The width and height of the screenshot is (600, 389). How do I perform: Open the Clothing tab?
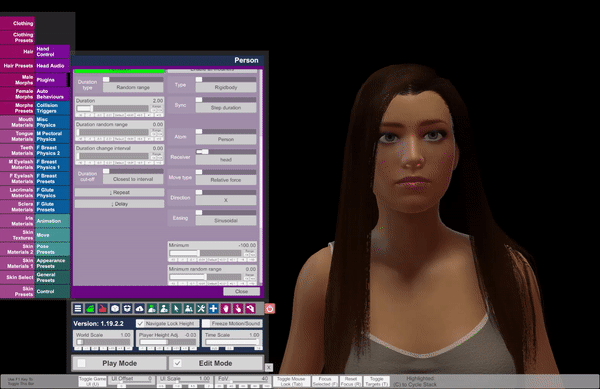click(x=17, y=23)
